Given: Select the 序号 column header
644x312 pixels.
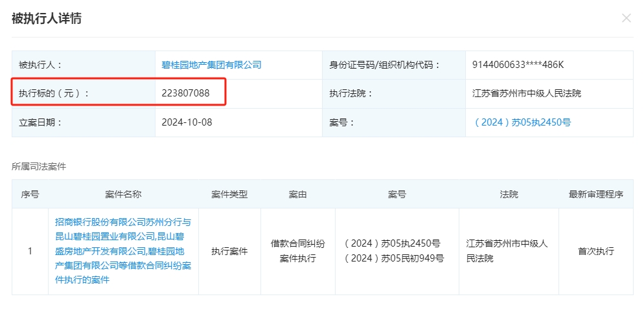Looking at the screenshot, I should tap(30, 194).
